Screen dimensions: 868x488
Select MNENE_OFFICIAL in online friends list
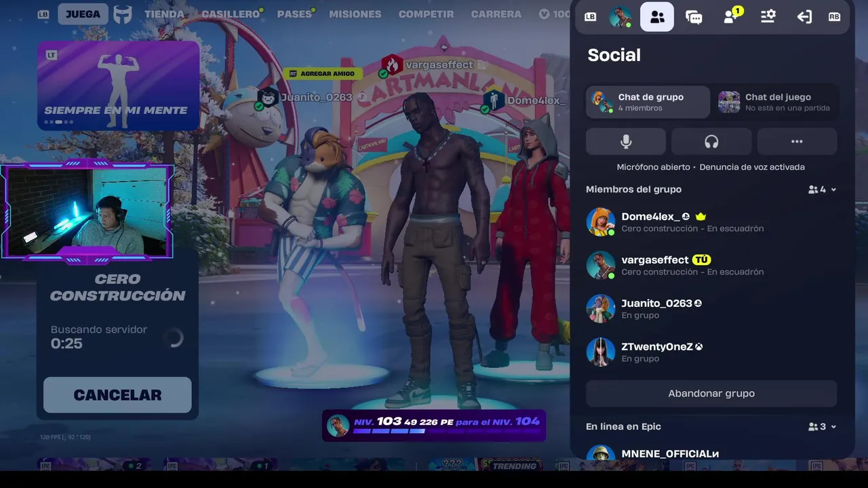[x=670, y=454]
